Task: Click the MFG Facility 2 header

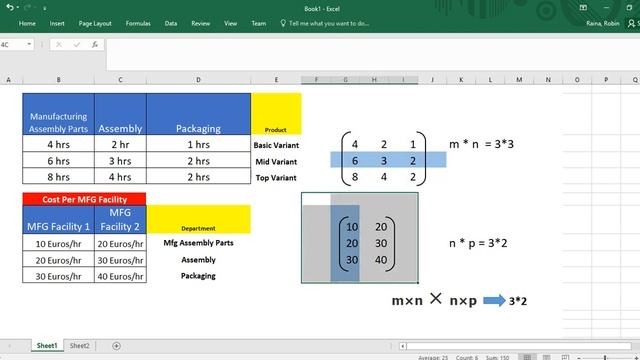Action: click(120, 220)
